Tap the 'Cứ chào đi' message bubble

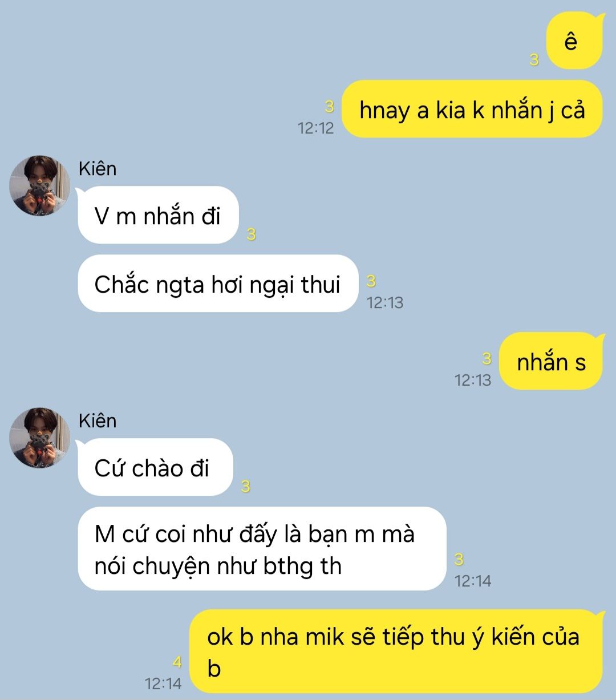tap(155, 467)
